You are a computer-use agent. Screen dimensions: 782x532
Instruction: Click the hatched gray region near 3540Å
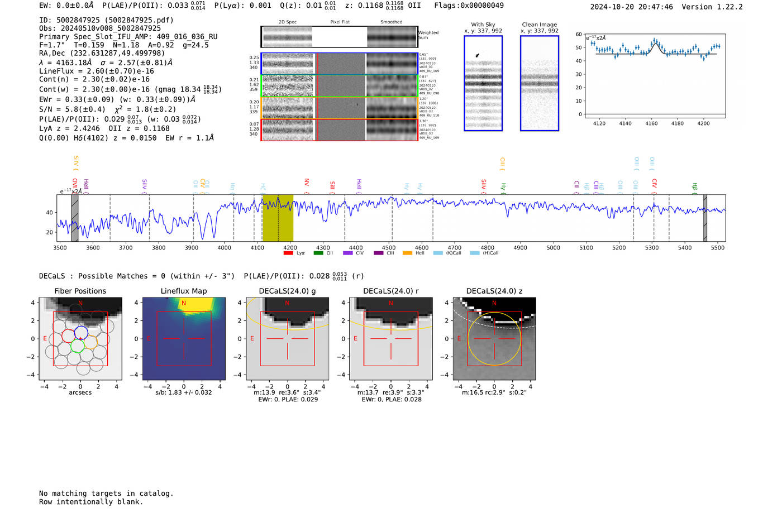75,218
